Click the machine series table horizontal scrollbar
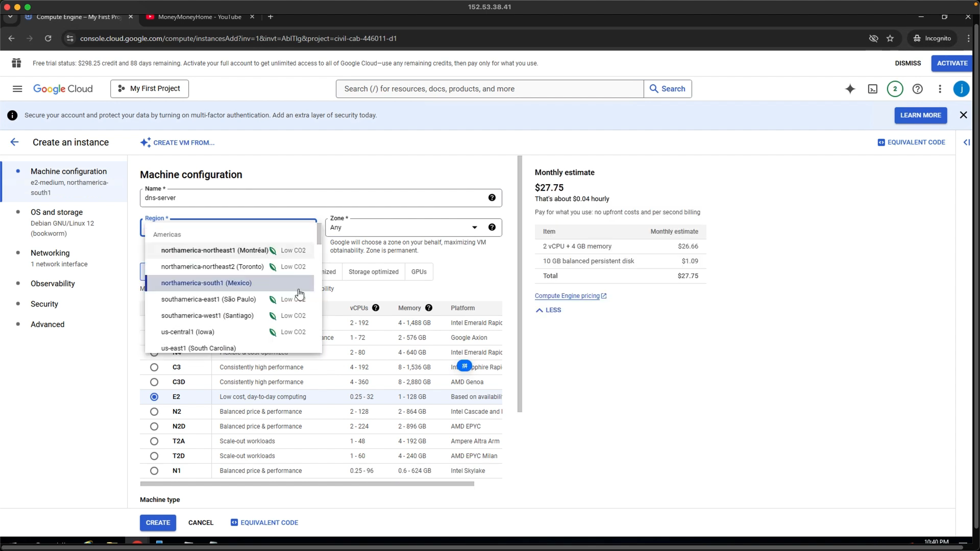 [307, 484]
